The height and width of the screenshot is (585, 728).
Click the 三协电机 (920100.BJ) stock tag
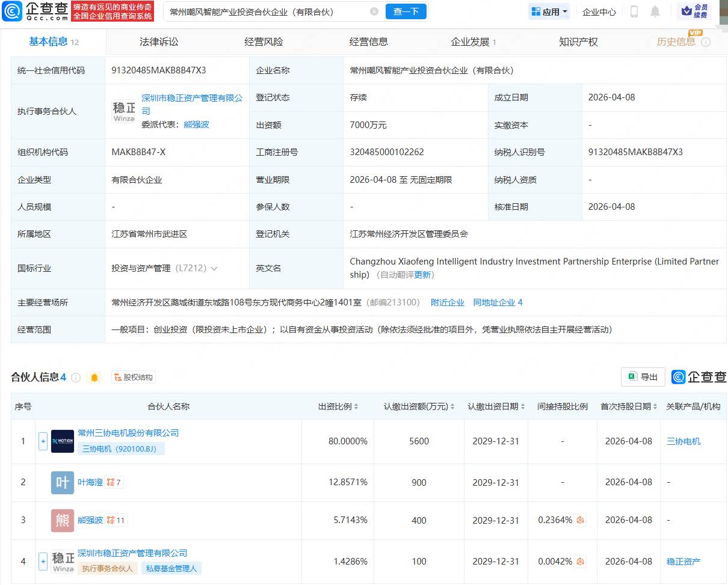[121, 449]
